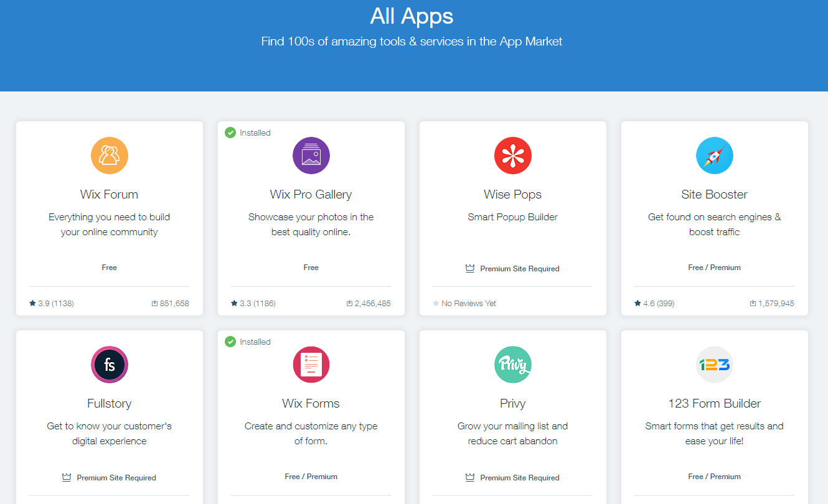Click the 3.3 (1186) rating text
Screen dimensions: 828x504
pos(258,304)
